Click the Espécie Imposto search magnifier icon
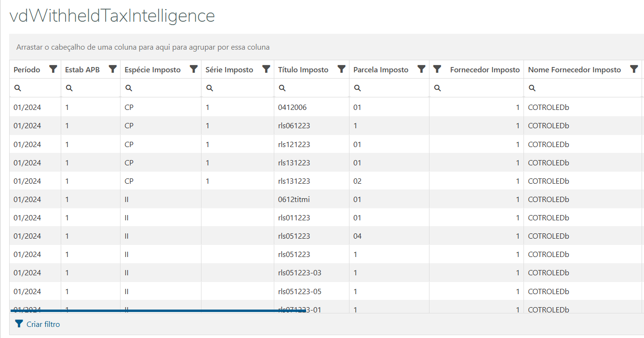The height and width of the screenshot is (338, 644). pyautogui.click(x=129, y=88)
